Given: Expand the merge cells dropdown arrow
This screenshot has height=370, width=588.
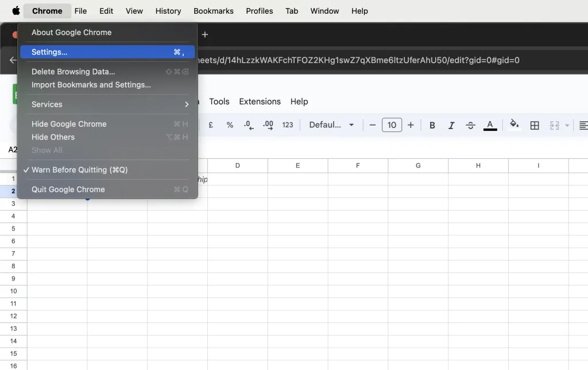Looking at the screenshot, I should [566, 125].
